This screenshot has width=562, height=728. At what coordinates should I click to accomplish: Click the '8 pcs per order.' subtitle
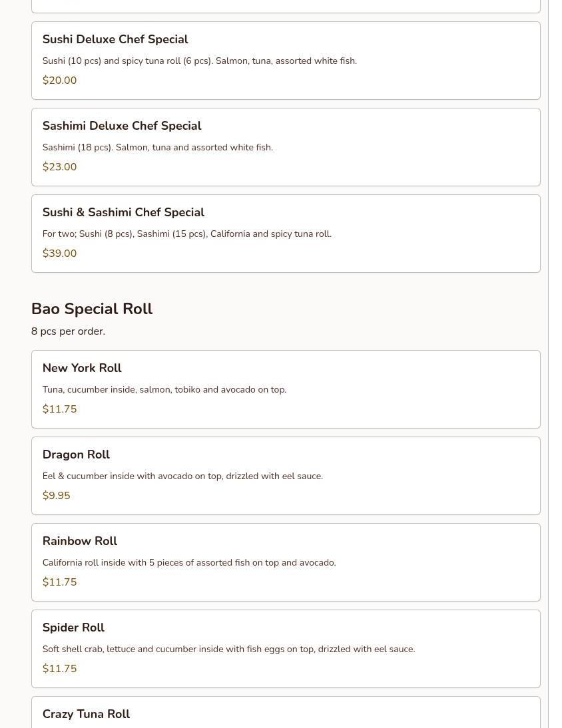69,331
